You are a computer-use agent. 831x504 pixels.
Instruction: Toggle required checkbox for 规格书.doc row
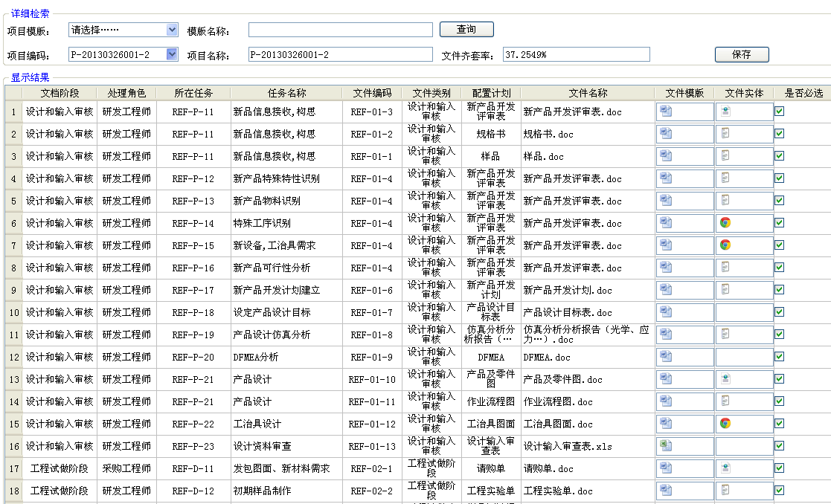click(780, 133)
